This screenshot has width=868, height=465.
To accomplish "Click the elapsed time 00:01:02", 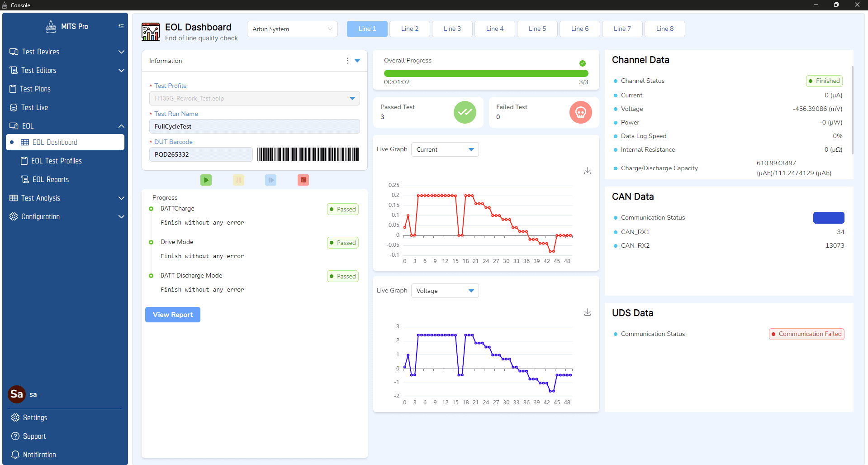I will pyautogui.click(x=397, y=82).
